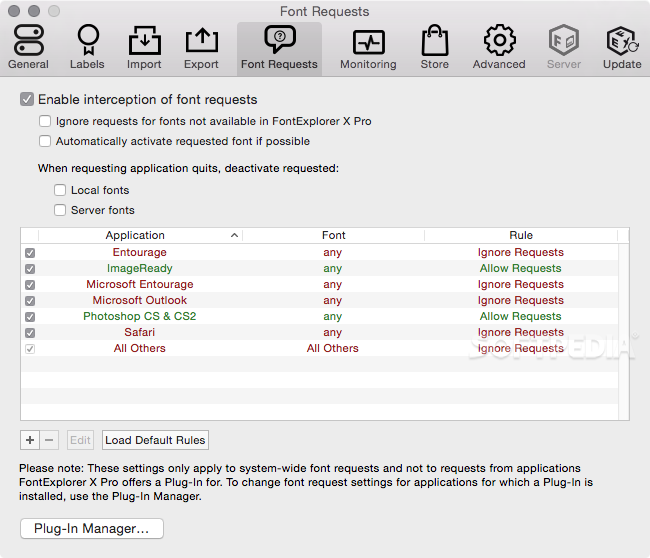This screenshot has height=558, width=650.
Task: Open the Update preferences pane
Action: point(622,47)
